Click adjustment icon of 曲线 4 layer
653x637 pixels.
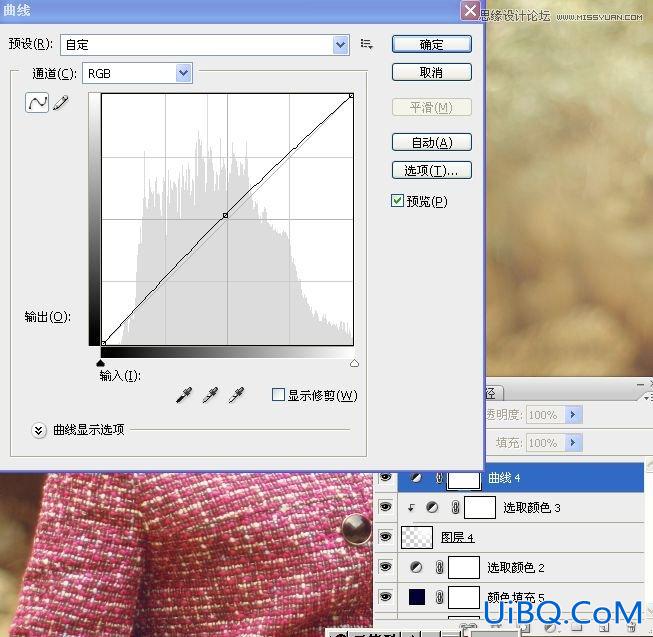click(416, 478)
